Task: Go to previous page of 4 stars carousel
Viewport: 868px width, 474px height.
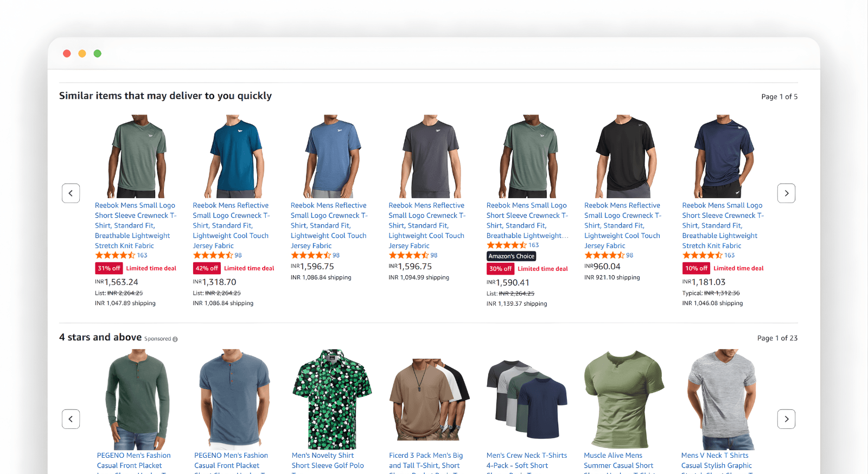Action: (x=71, y=419)
